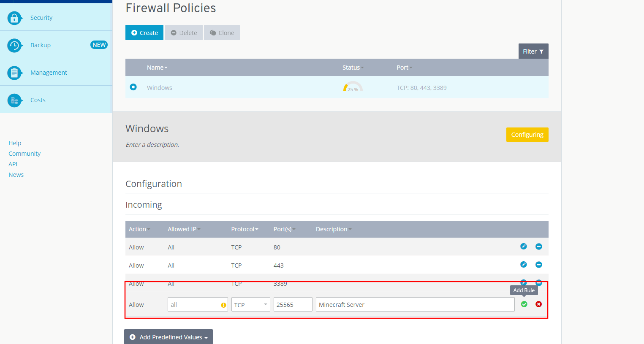The height and width of the screenshot is (344, 644).
Task: Click the Costs coins icon
Action: (x=14, y=100)
